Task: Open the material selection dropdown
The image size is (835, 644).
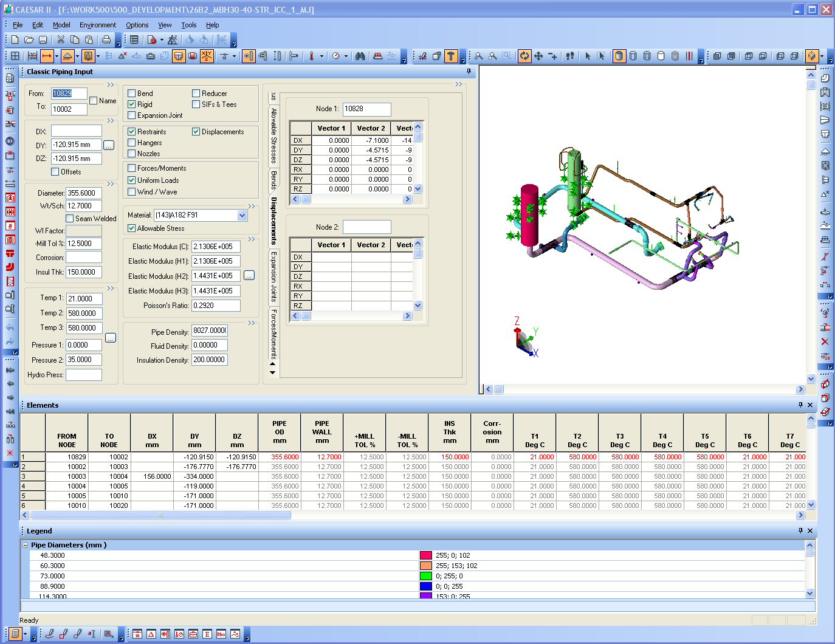Action: [x=242, y=215]
